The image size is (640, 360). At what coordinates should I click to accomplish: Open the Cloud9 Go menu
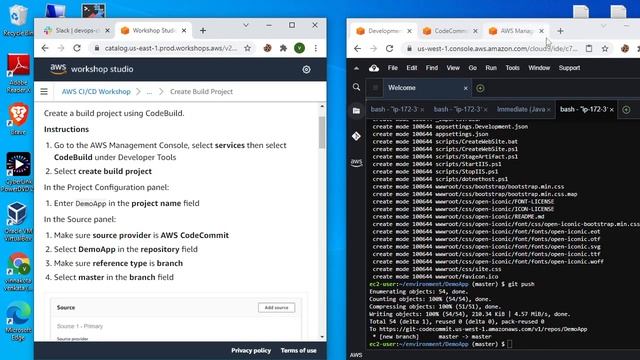[x=472, y=68]
